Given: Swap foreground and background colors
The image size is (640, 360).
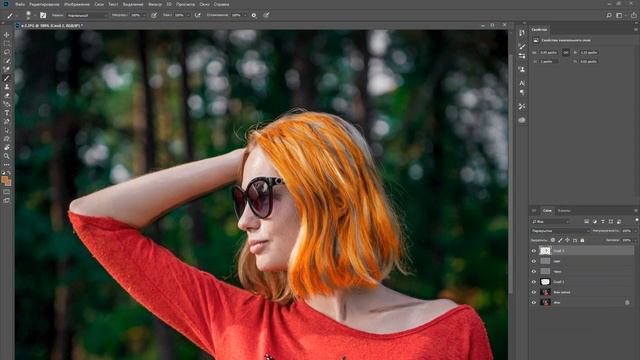Looking at the screenshot, I should [9, 173].
